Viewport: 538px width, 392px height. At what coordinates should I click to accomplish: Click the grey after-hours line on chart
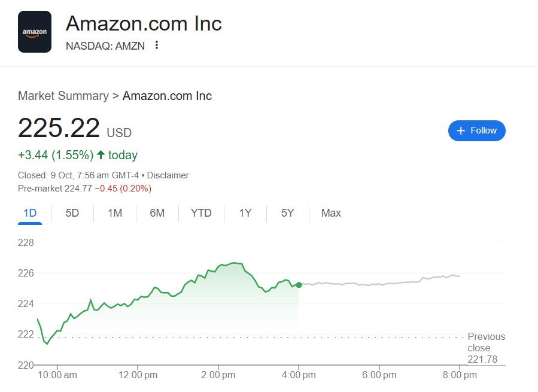[x=383, y=282]
